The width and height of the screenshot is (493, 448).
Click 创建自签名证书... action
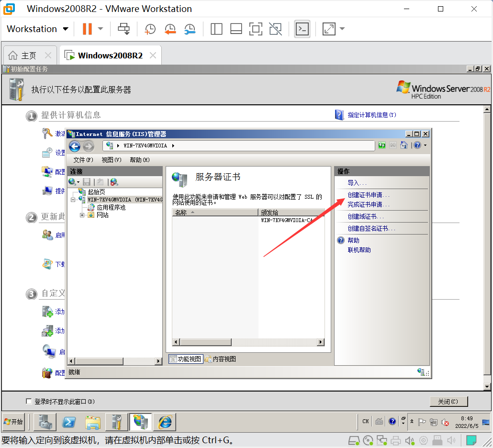(371, 229)
